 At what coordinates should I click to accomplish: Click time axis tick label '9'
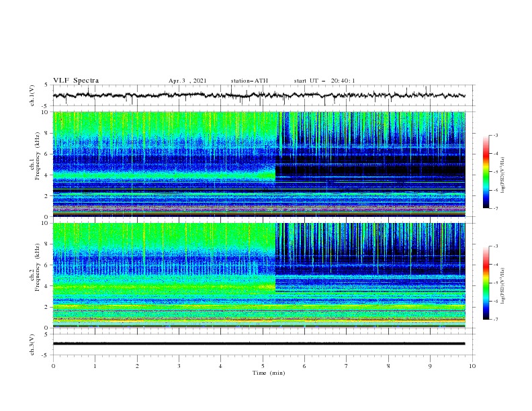[430, 366]
